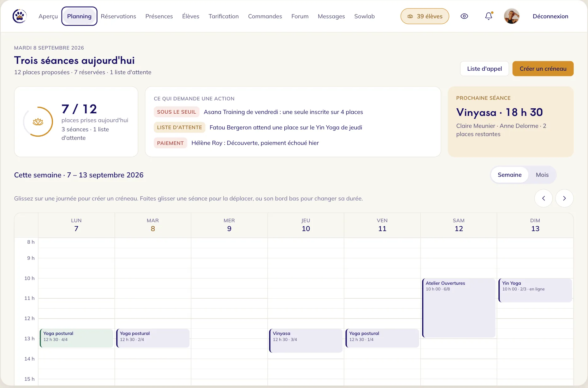Select Saturday 12 column header
Image resolution: width=588 pixels, height=388 pixels.
pos(459,225)
